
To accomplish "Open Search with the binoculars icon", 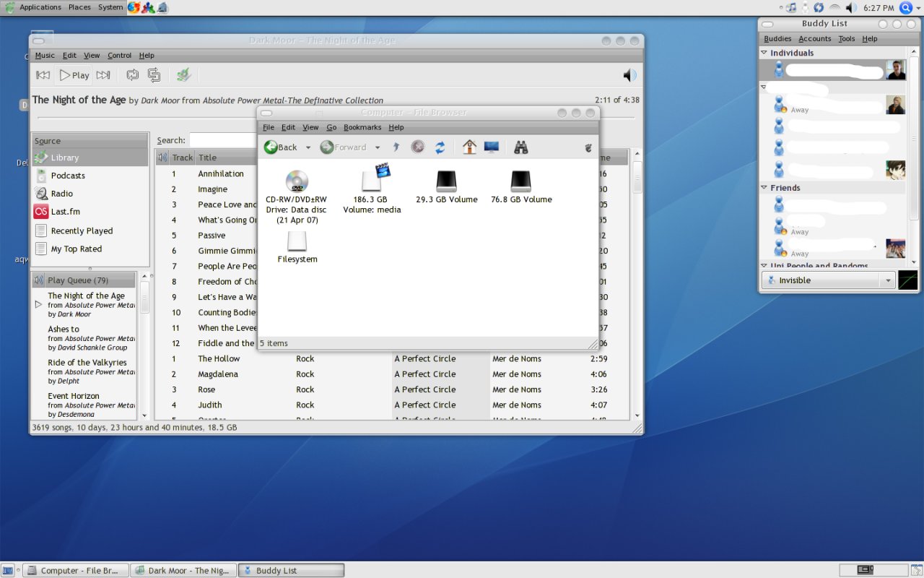I will click(x=521, y=147).
